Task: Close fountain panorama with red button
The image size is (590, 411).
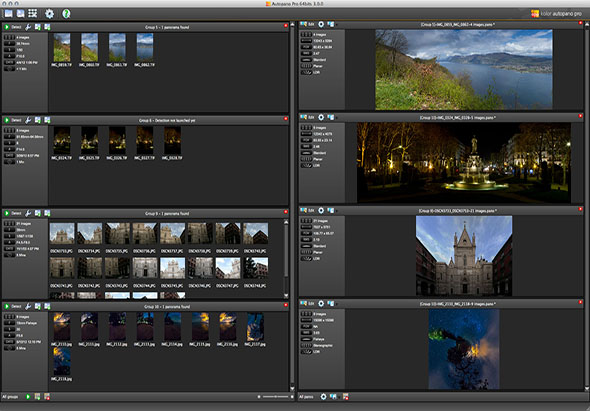Action: click(581, 116)
